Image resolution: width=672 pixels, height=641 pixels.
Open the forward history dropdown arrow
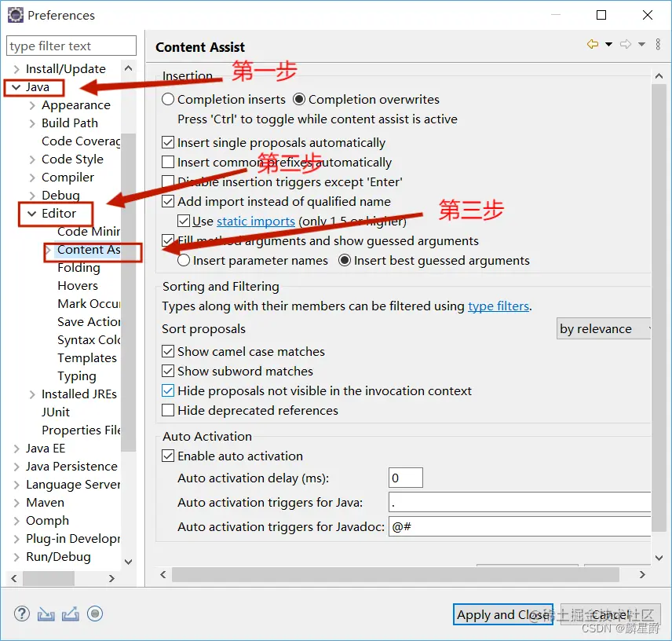pos(641,44)
